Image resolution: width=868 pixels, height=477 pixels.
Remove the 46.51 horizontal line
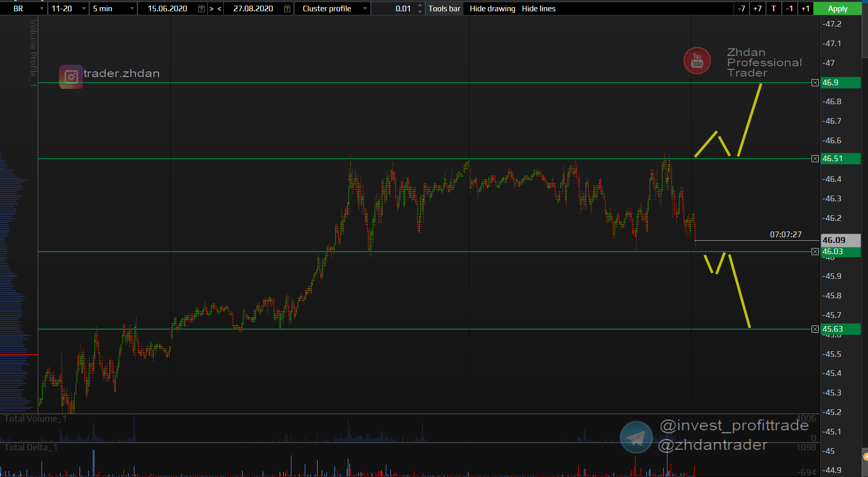pos(815,159)
